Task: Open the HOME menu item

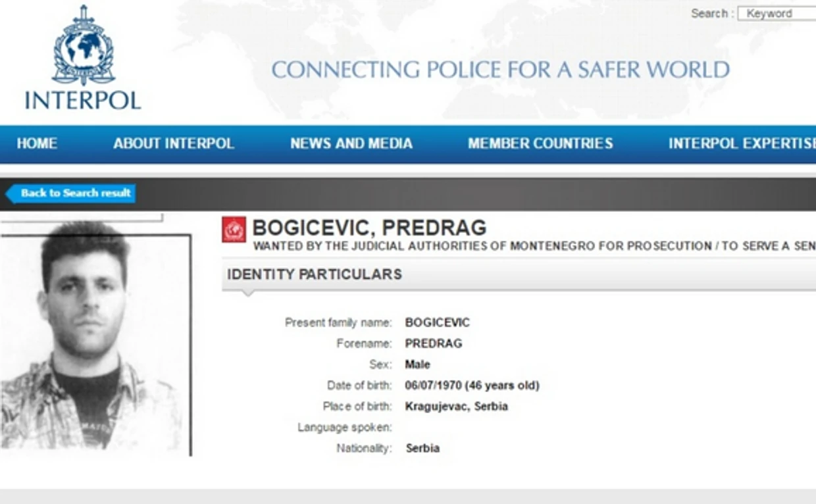Action: pyautogui.click(x=37, y=143)
